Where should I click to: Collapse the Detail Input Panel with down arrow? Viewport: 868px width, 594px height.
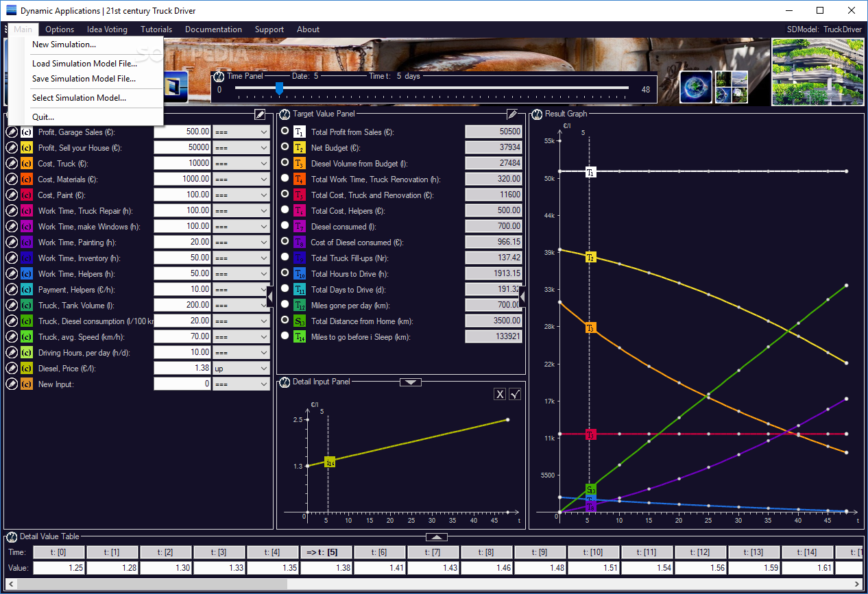point(411,382)
